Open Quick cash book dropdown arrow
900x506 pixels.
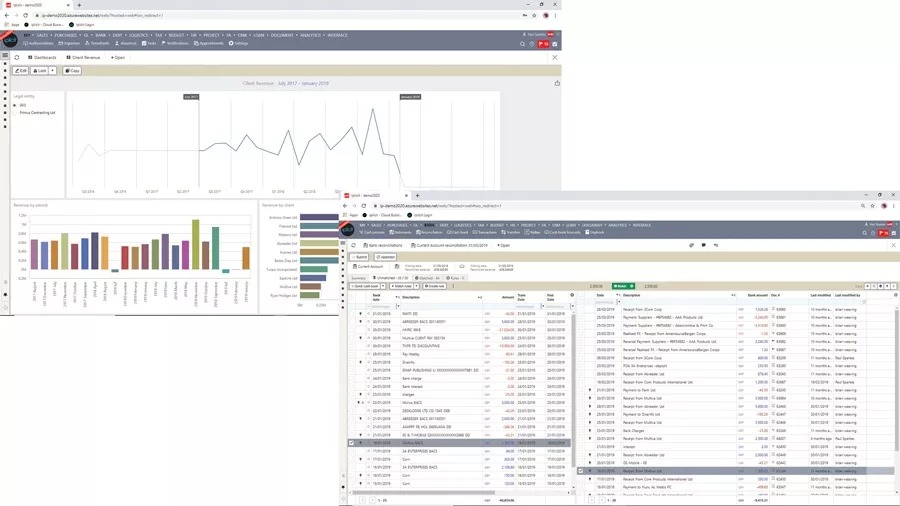pos(383,286)
